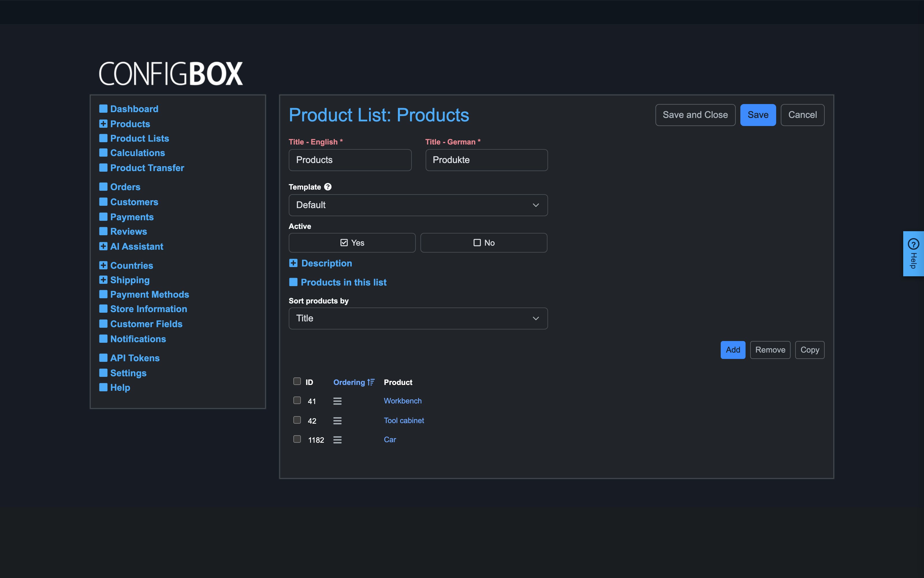Click the Add button
Screen dimensions: 924x578
point(733,350)
